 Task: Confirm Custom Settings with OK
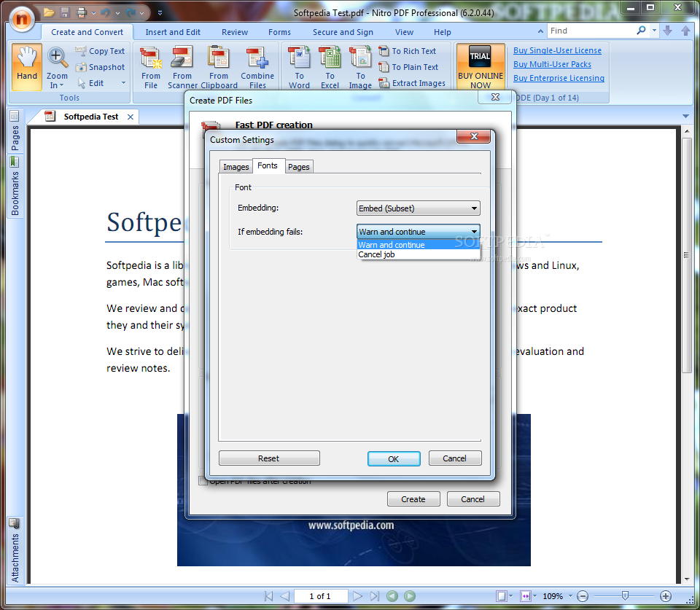tap(393, 458)
